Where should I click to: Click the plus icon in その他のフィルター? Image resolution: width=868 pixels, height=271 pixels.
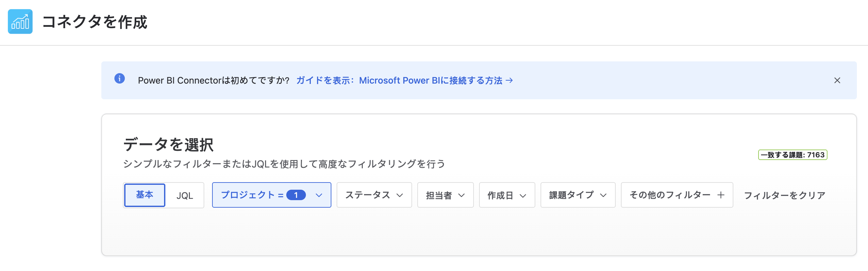[x=721, y=195]
